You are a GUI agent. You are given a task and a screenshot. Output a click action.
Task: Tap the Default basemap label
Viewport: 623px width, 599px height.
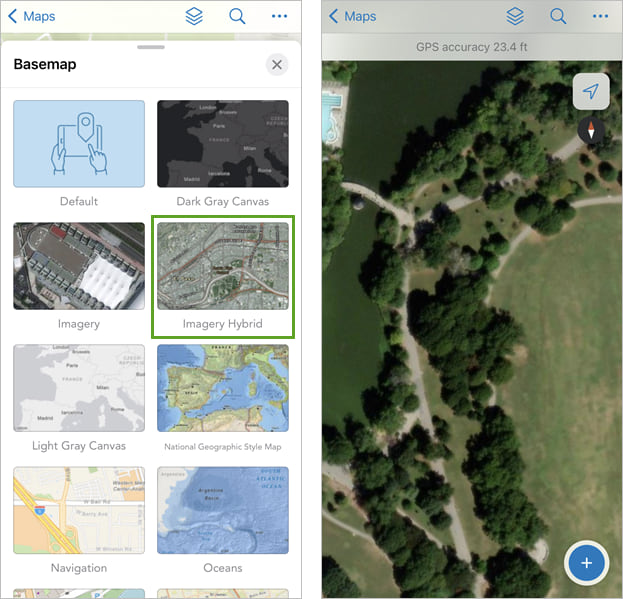coord(79,201)
